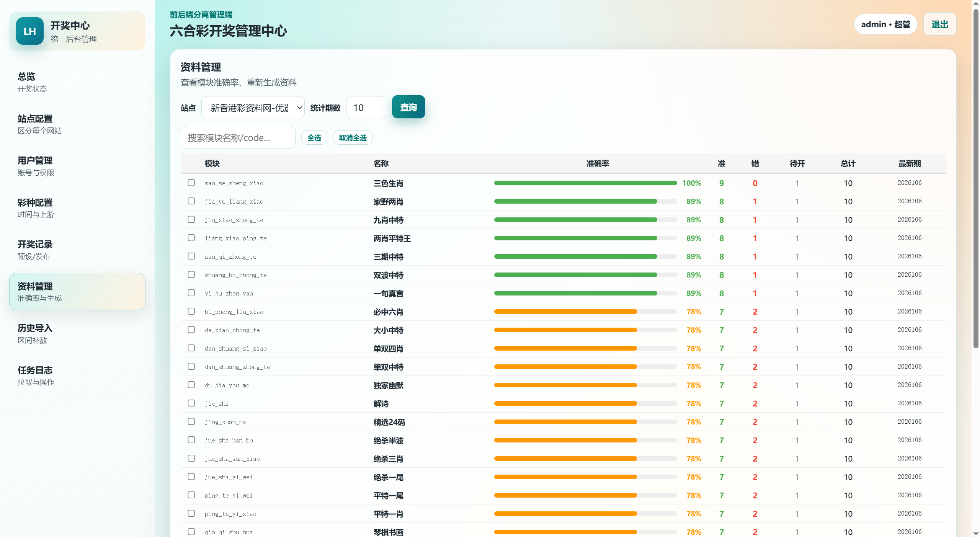
Task: Click the module code dan_shuang_zhong_te
Action: point(237,367)
